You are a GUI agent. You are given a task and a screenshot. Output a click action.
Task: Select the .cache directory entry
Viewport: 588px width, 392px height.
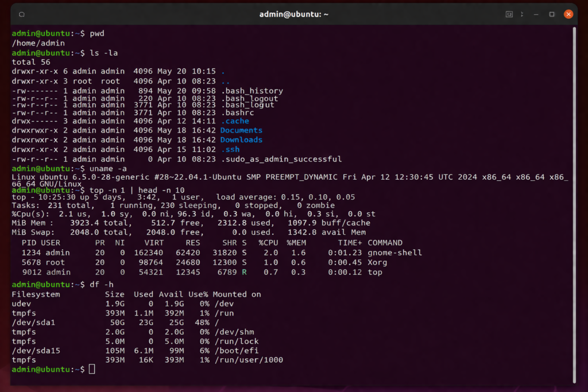[x=234, y=120]
